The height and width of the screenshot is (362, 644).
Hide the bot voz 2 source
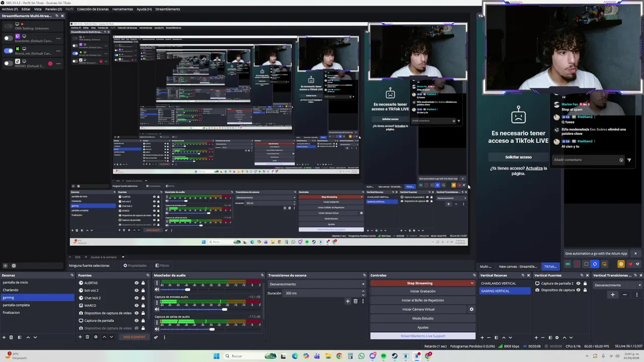[x=136, y=291]
